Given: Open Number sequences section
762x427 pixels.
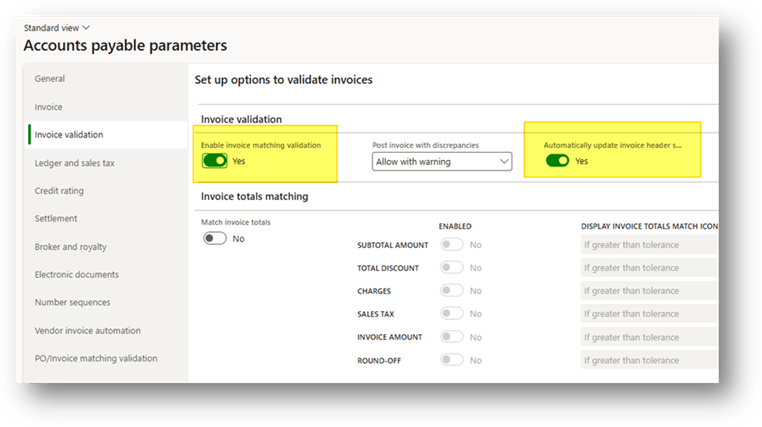Looking at the screenshot, I should coord(72,302).
